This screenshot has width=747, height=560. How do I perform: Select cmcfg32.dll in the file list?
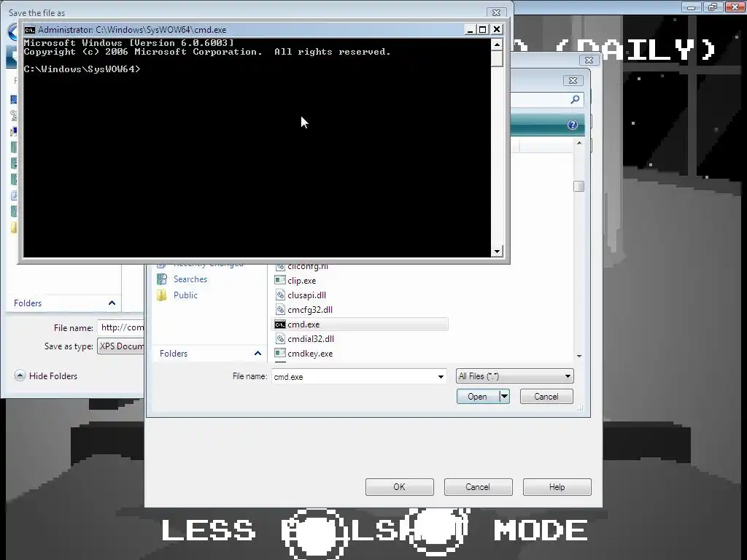click(310, 310)
